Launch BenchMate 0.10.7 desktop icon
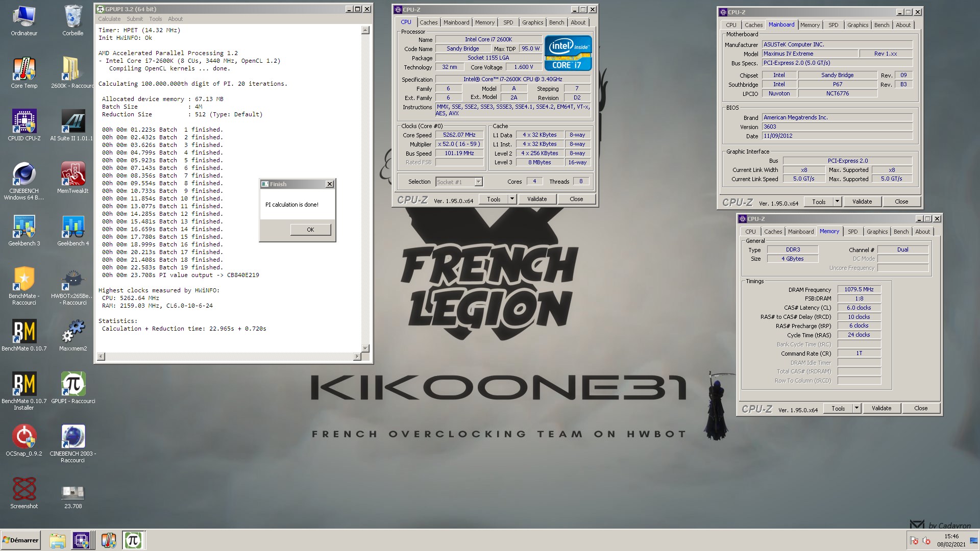The height and width of the screenshot is (551, 980). click(x=24, y=336)
